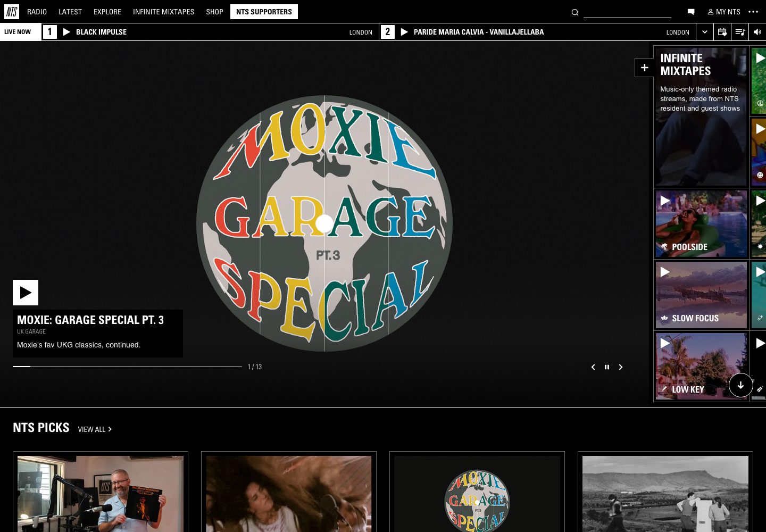Expand Infinite Mixtapes panel with plus button
Image resolution: width=766 pixels, height=532 pixels.
tap(644, 68)
